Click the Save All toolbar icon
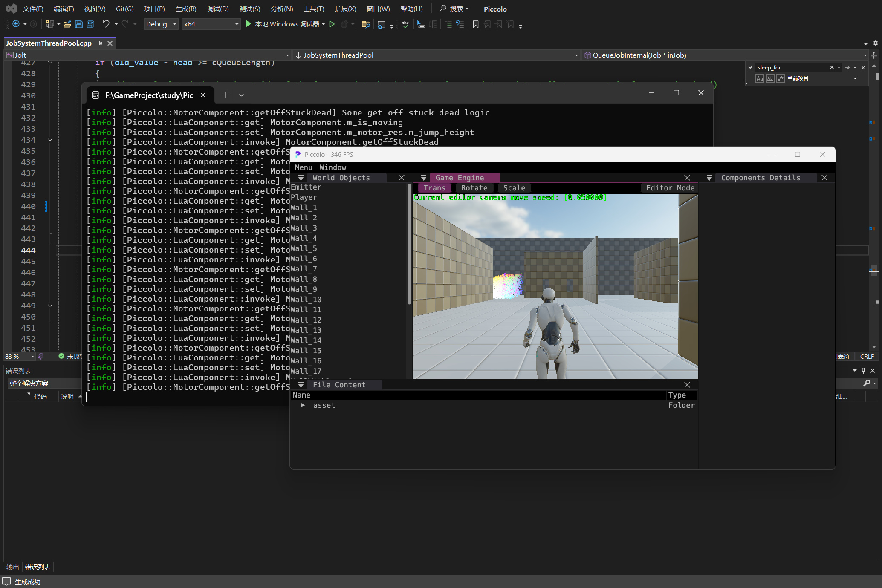Screen dimensions: 882x588 coord(90,24)
